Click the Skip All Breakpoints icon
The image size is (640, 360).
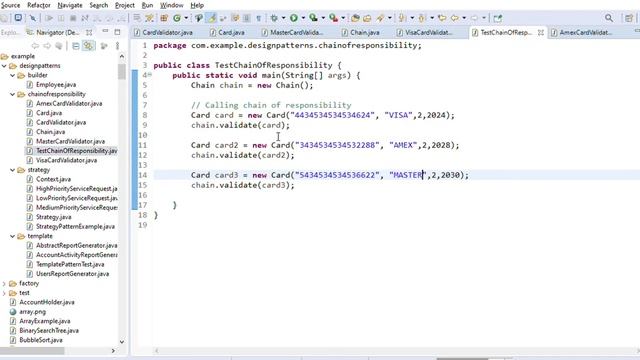coord(33,18)
